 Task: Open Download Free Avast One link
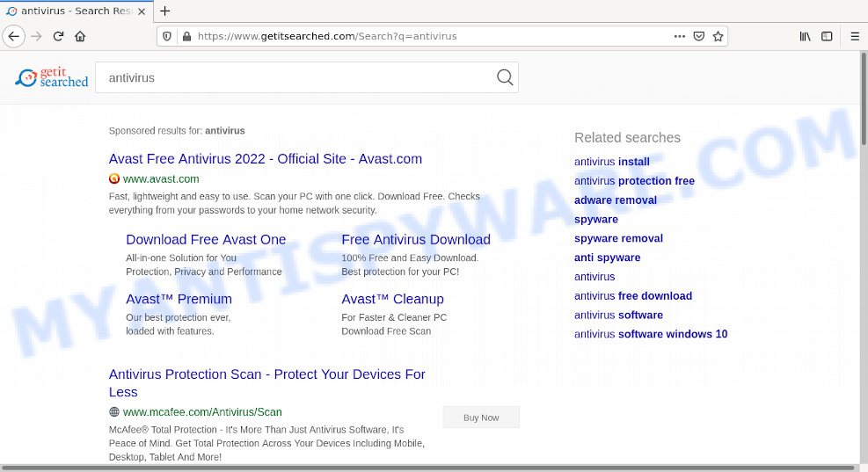[x=206, y=240]
